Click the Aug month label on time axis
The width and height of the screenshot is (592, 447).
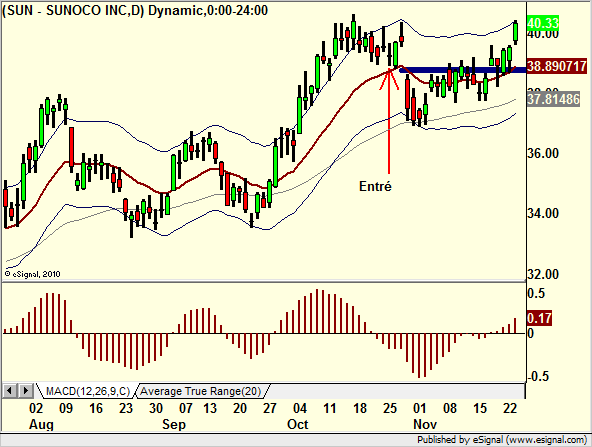[x=41, y=424]
